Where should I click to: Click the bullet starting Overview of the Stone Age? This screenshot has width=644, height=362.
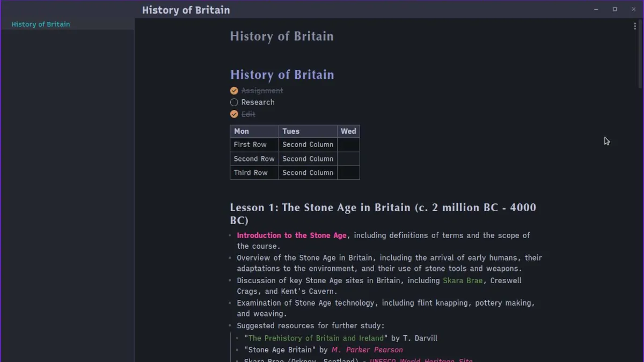coord(390,263)
